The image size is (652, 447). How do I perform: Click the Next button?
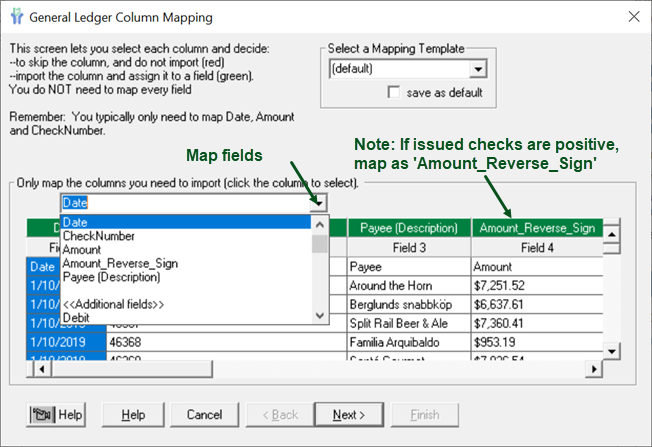pos(347,415)
